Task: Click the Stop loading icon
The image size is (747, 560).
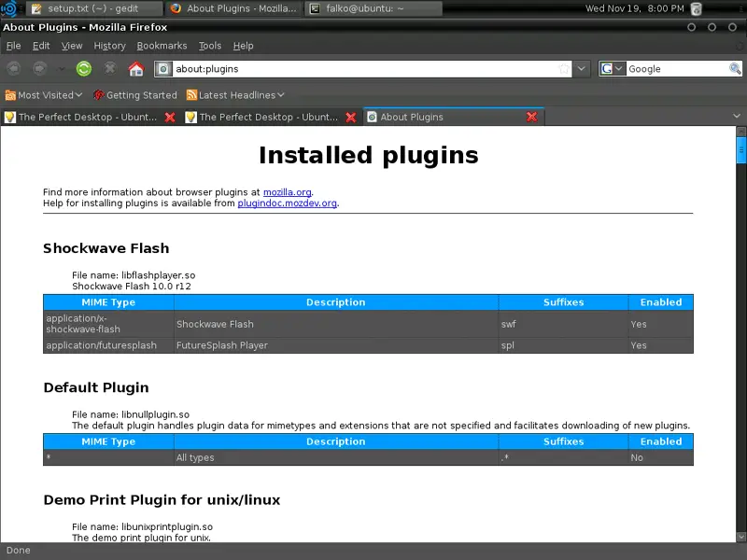Action: (110, 69)
